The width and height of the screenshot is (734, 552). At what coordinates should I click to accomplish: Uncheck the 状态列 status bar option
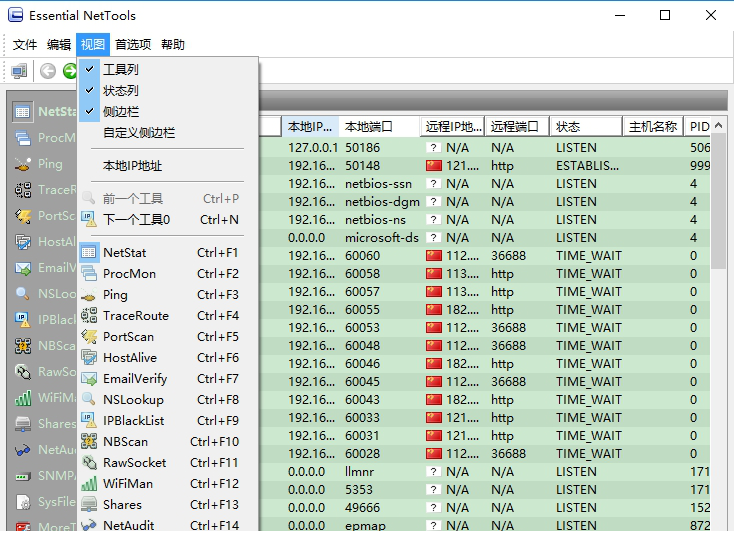click(x=120, y=91)
